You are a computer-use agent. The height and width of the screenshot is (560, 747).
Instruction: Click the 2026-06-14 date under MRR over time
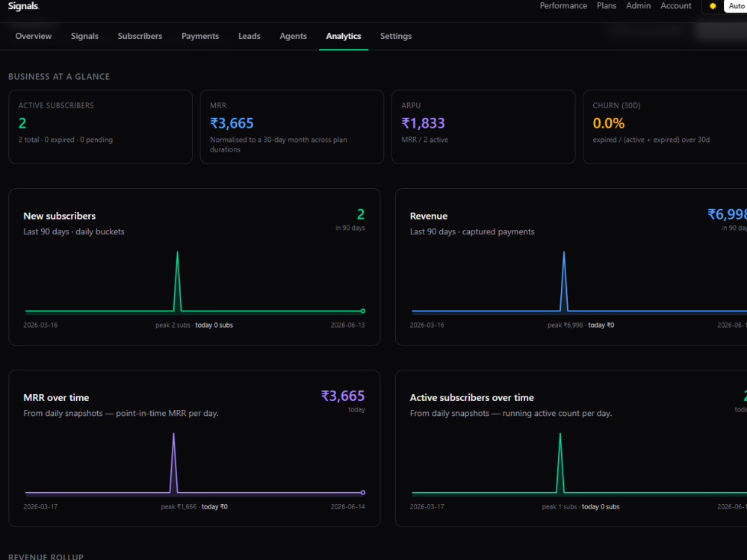348,507
